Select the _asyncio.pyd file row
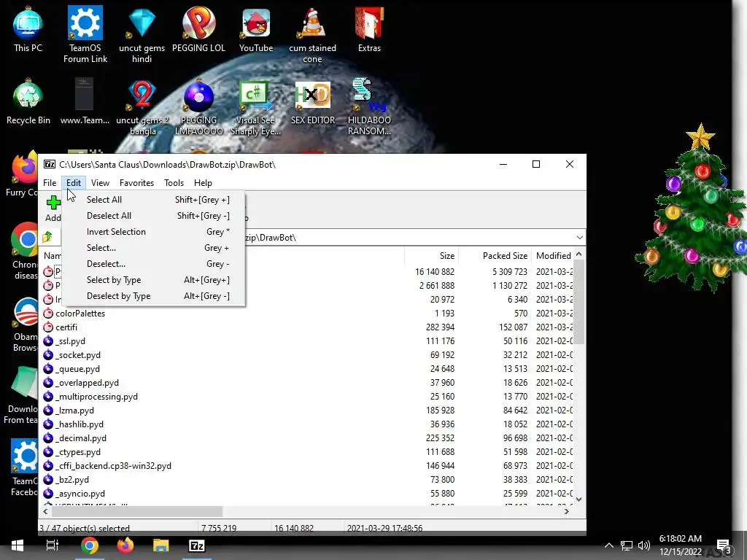 tap(308, 494)
